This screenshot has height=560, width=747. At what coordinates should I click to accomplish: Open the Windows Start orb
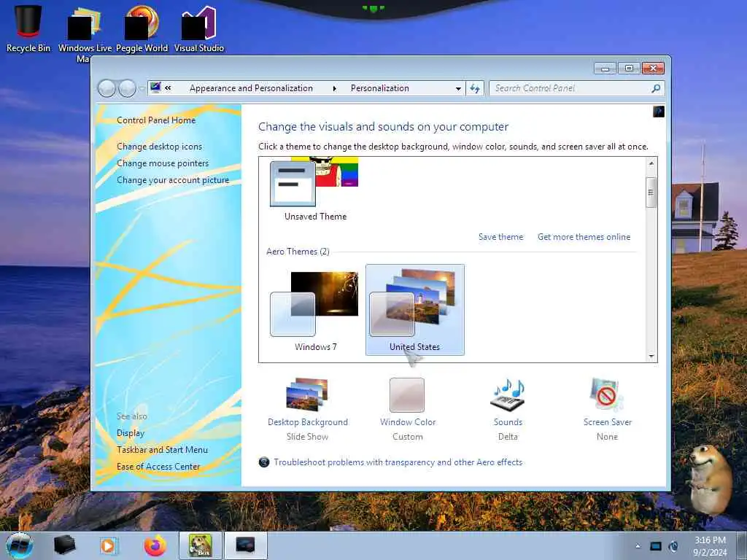click(20, 545)
